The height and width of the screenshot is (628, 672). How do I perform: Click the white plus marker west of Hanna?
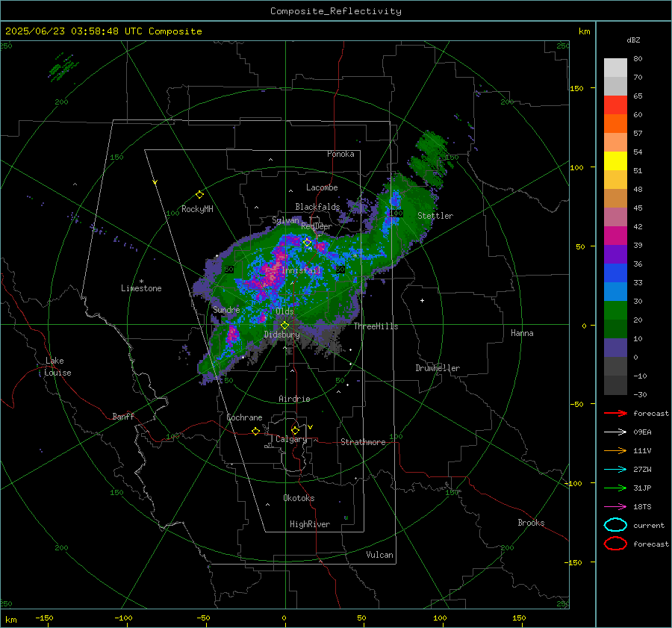(x=422, y=300)
